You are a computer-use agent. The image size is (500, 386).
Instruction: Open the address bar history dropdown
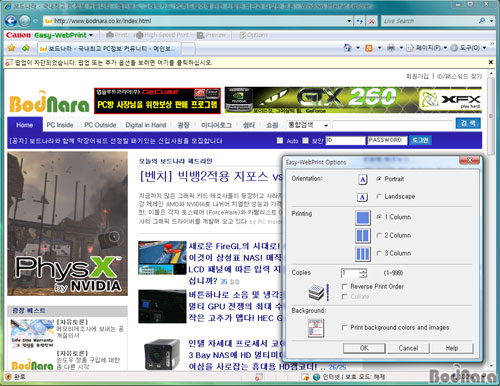pos(349,21)
